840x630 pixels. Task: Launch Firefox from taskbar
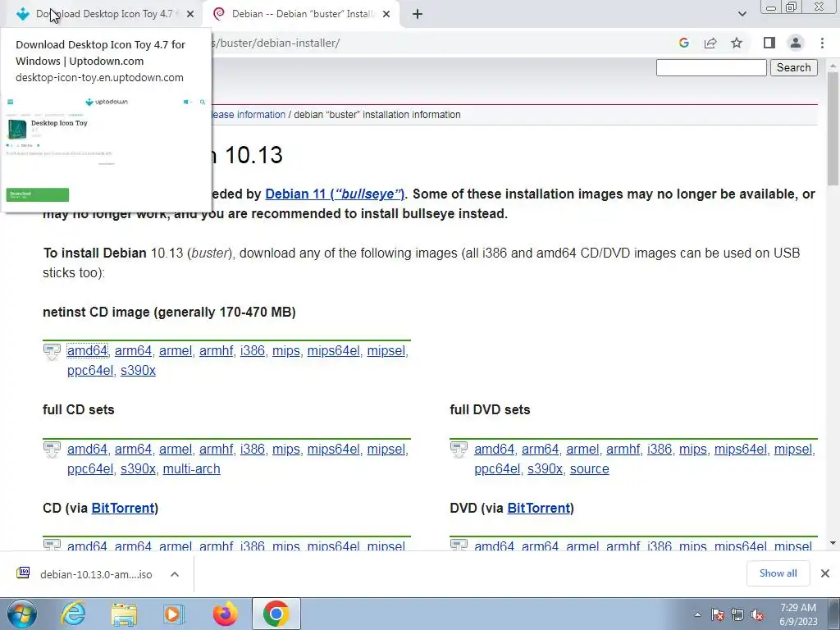(225, 614)
